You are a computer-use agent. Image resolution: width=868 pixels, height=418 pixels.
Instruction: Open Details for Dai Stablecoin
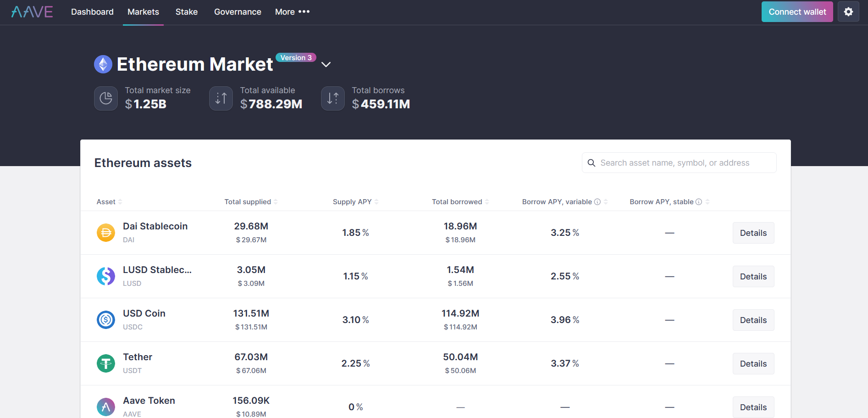click(x=753, y=233)
